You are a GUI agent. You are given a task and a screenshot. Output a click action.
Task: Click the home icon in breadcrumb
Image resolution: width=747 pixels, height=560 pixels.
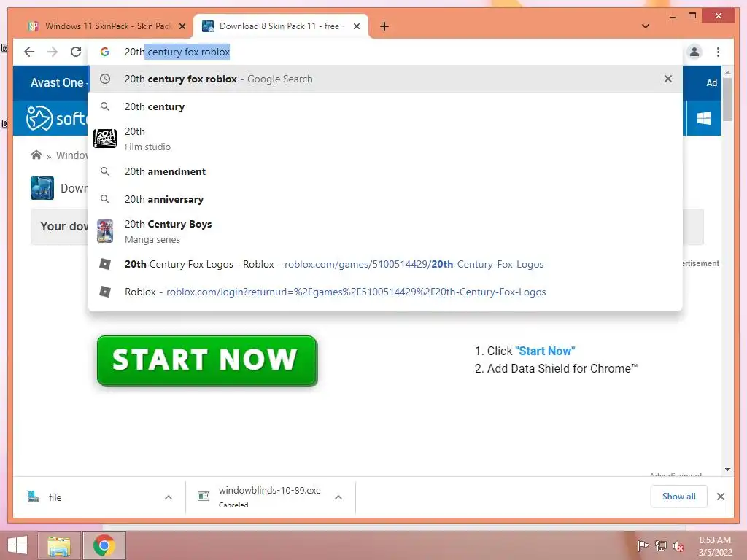36,155
